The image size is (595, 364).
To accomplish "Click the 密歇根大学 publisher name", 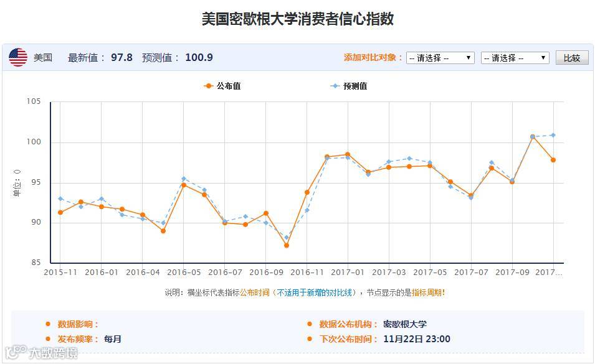I will click(x=405, y=324).
